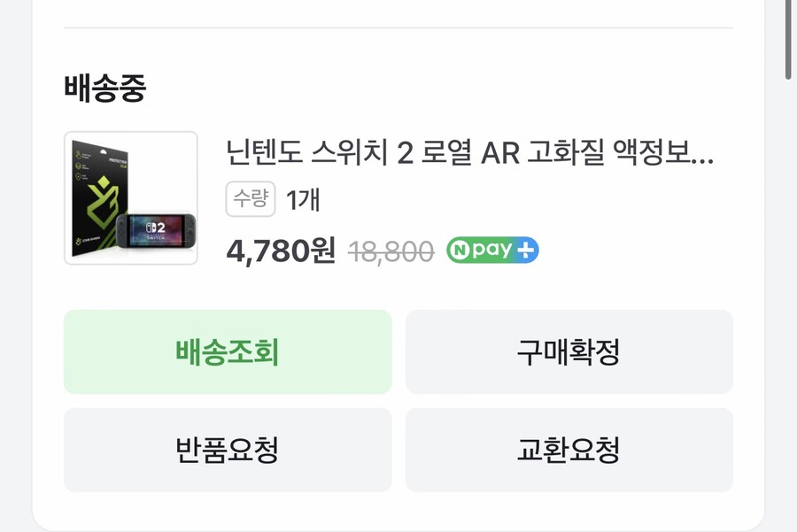Request a return via 반품요청

(227, 450)
